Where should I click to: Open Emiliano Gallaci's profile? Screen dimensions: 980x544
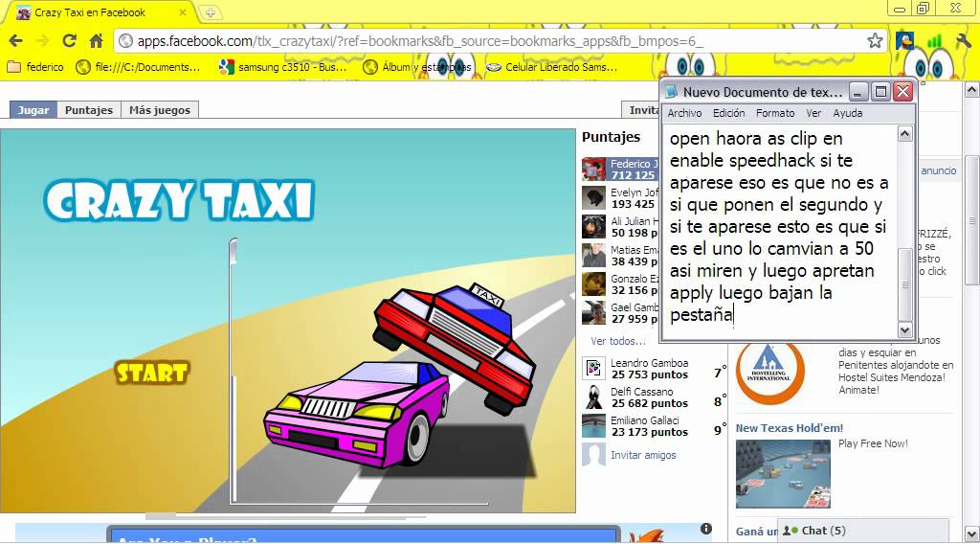645,420
